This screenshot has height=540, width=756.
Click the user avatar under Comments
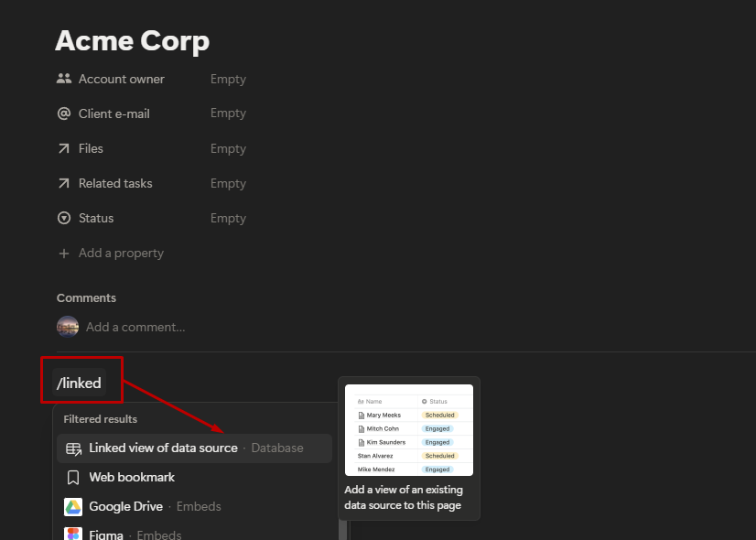pos(68,327)
